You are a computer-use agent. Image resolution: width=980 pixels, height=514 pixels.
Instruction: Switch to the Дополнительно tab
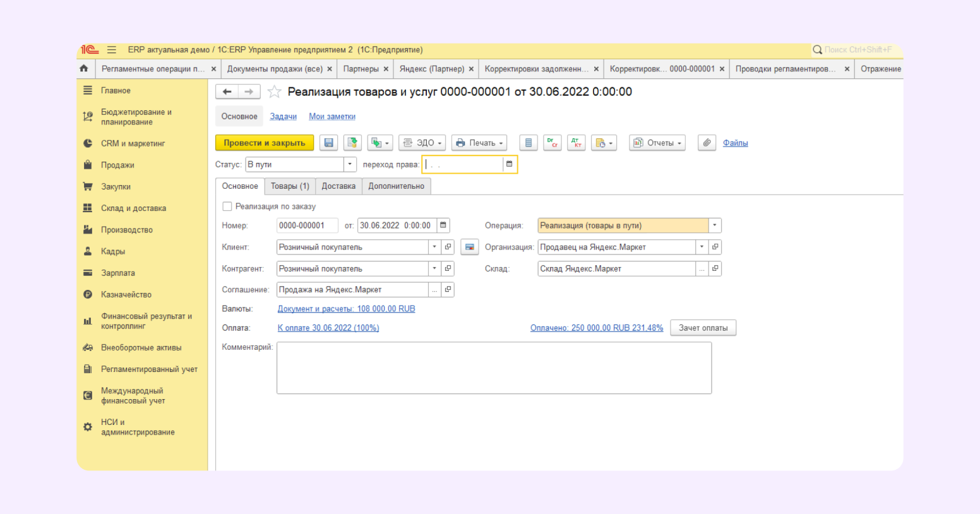click(397, 186)
